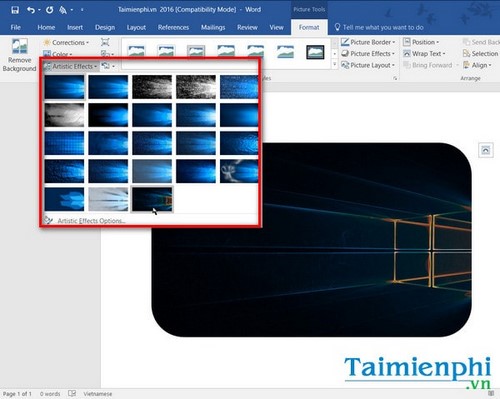Screen dimensions: 500x399
Task: Open the Picture Layout dropdown
Action: [x=368, y=65]
